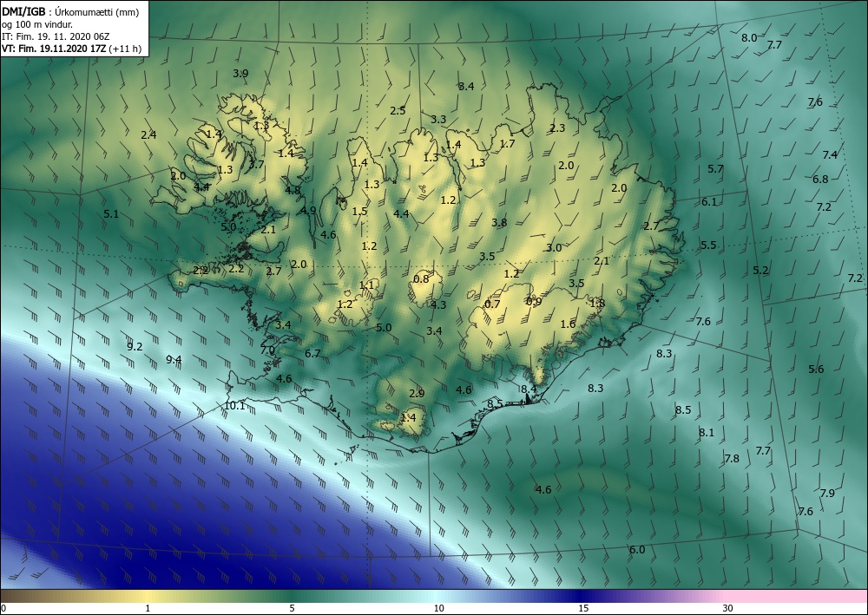
Task: Select the 1.8 value on the map
Action: pos(597,303)
